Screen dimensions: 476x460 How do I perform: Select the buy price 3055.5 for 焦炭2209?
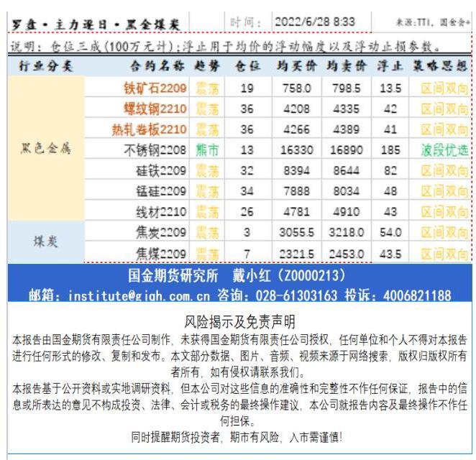click(296, 232)
